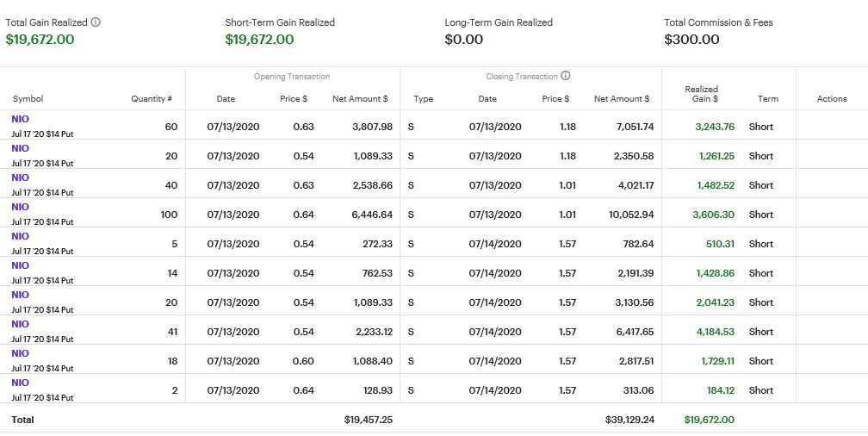Screen dimensions: 868x436
Task: Select opening net amount 1,088.40
Action: [372, 362]
